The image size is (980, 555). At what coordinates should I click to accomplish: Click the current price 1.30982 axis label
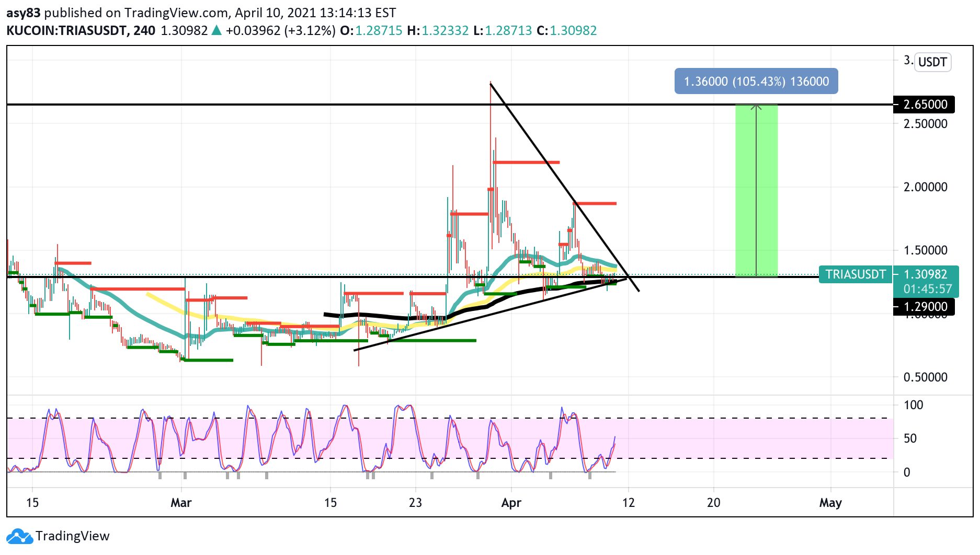925,274
